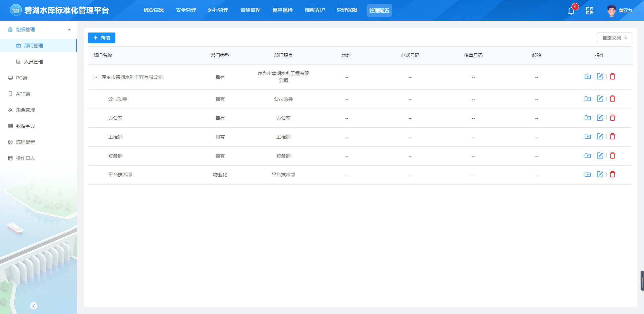Screen dimensions: 644x314
Task: Click the 部门类型 column header
Action: [220, 55]
